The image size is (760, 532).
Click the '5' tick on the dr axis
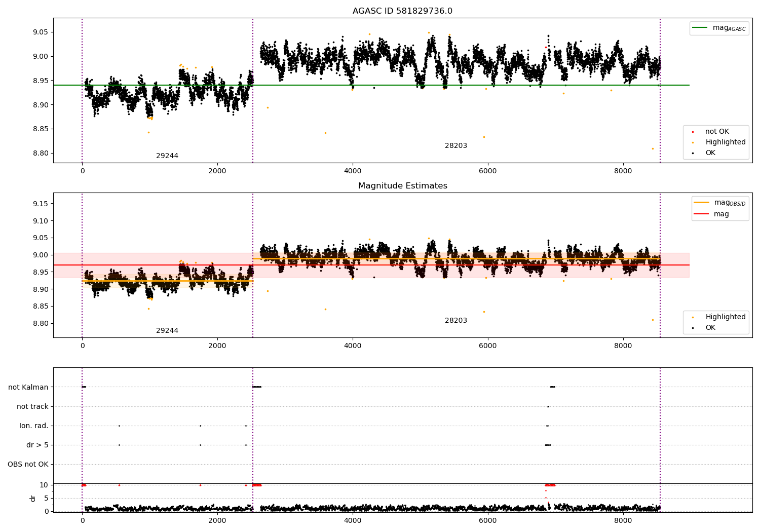click(x=46, y=499)
